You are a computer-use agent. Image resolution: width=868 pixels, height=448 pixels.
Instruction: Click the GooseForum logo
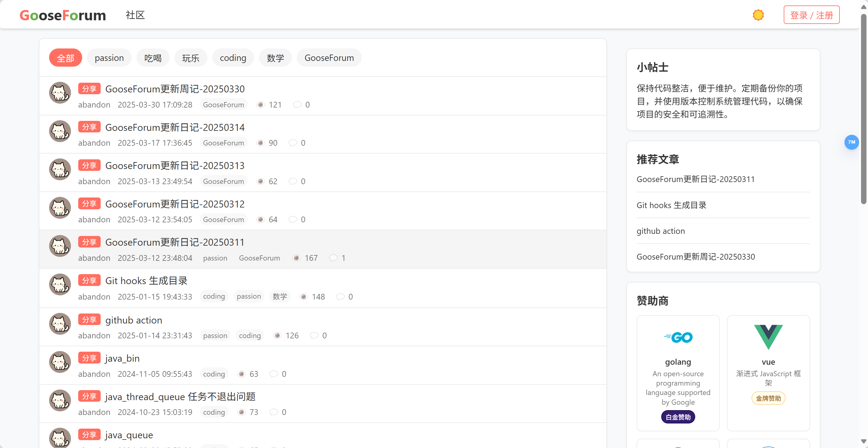tap(63, 15)
